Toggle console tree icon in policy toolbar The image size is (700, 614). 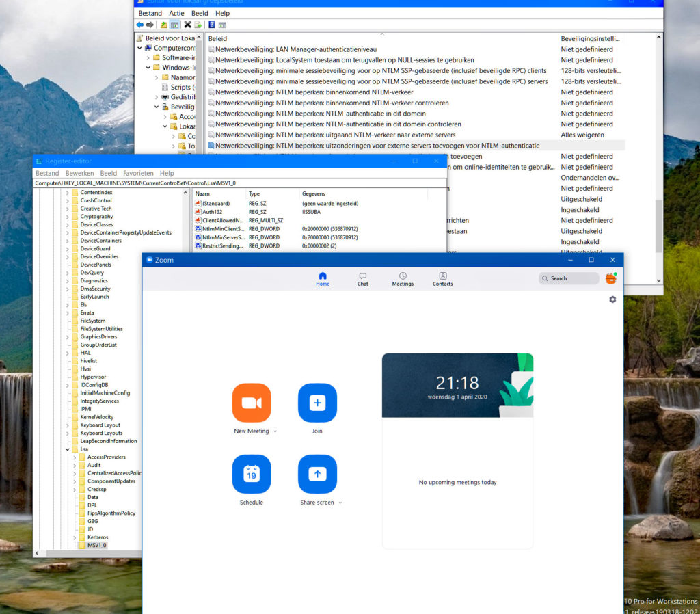[174, 25]
